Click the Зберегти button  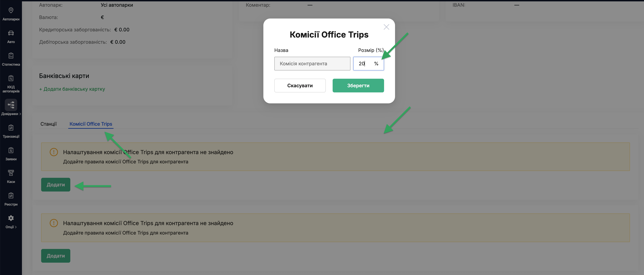358,86
